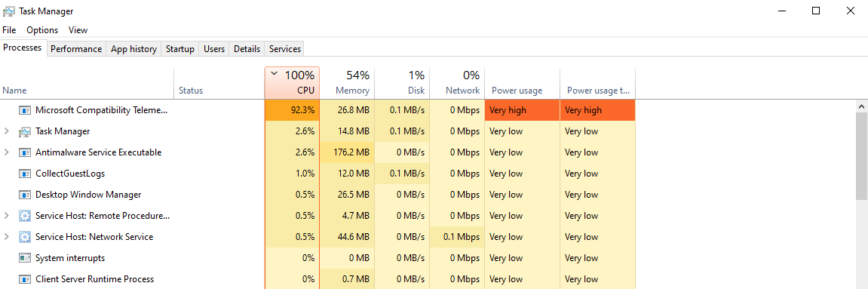Image resolution: width=868 pixels, height=289 pixels.
Task: Select the Client Server Runtime Process icon
Action: click(24, 279)
